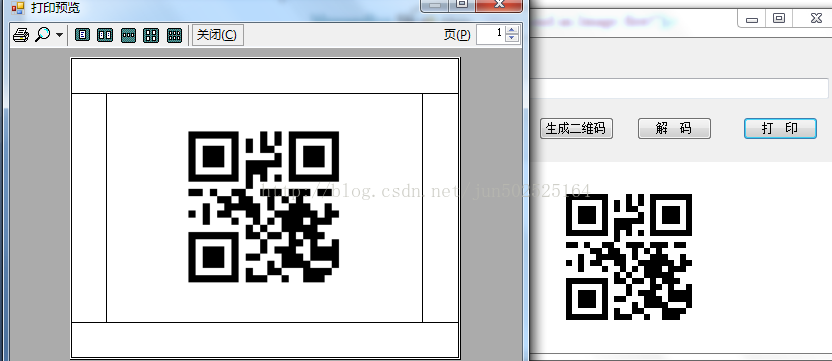Viewport: 832px width, 361px height.
Task: Increase page number with up arrow
Action: click(x=512, y=30)
